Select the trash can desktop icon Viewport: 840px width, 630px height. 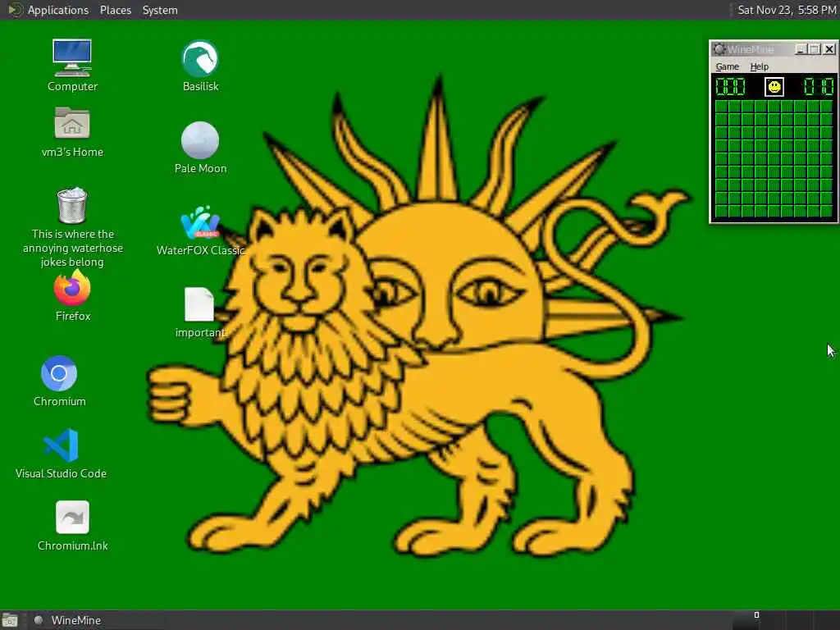pos(72,205)
